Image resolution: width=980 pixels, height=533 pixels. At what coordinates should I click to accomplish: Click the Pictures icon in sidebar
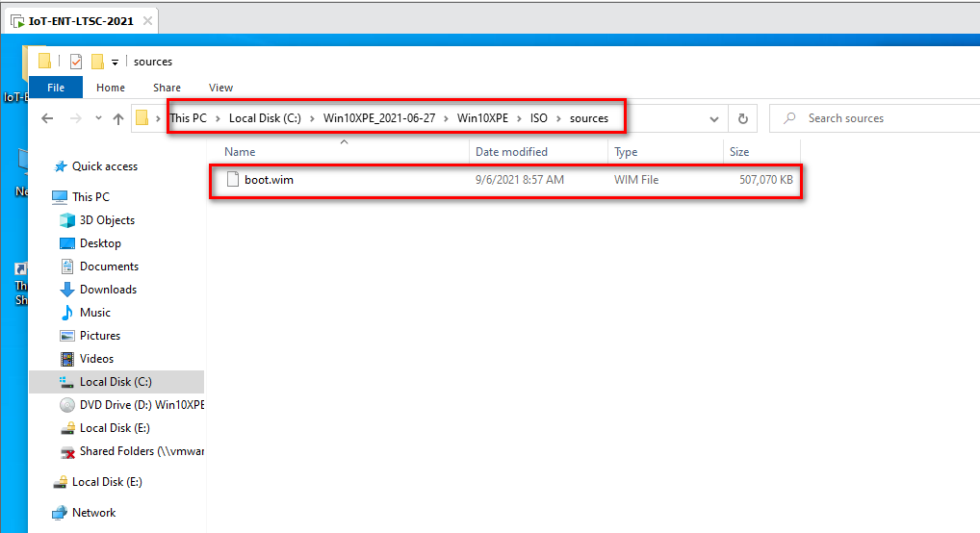pos(66,336)
